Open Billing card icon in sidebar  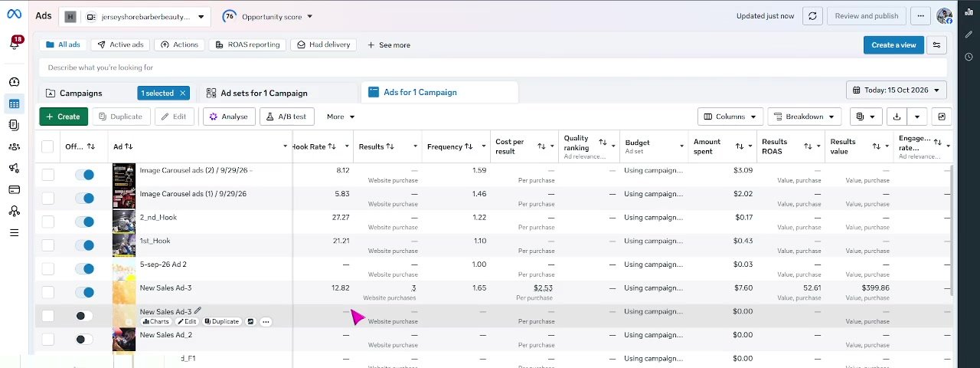coord(14,189)
